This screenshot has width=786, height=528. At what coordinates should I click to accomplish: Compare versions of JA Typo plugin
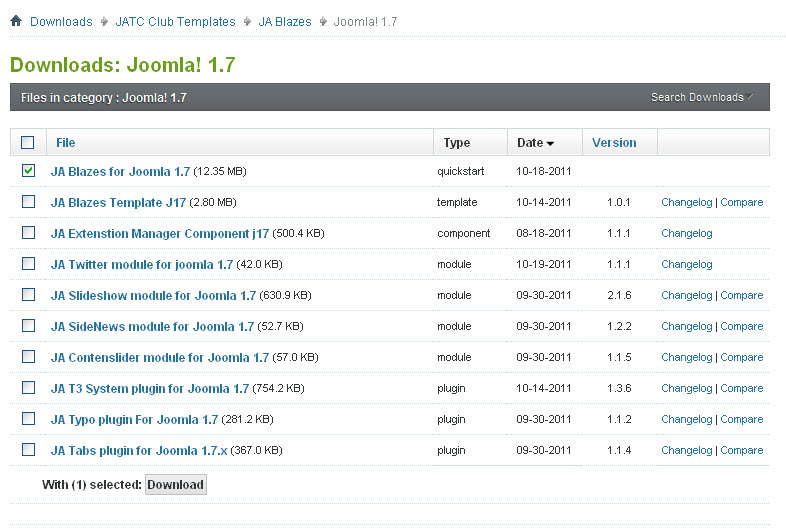click(x=742, y=419)
